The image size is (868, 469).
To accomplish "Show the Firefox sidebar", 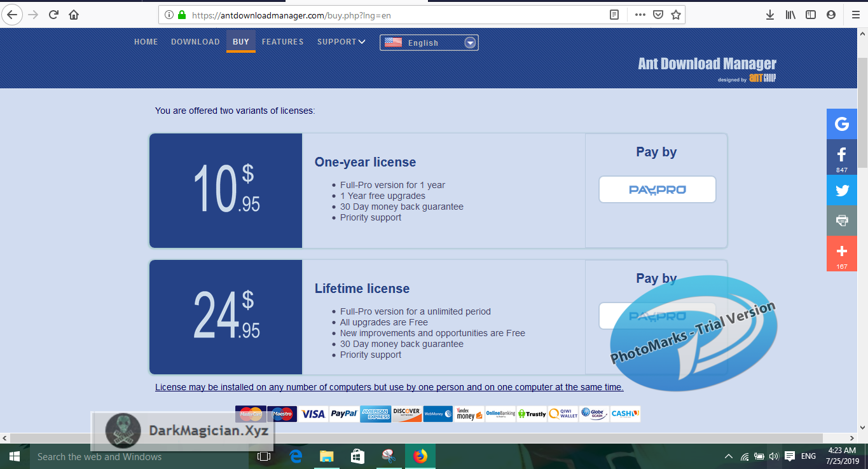I will 810,15.
